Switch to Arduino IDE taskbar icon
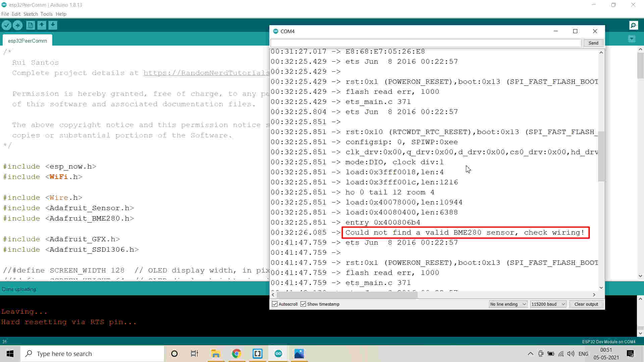Image resolution: width=644 pixels, height=362 pixels. pyautogui.click(x=278, y=354)
